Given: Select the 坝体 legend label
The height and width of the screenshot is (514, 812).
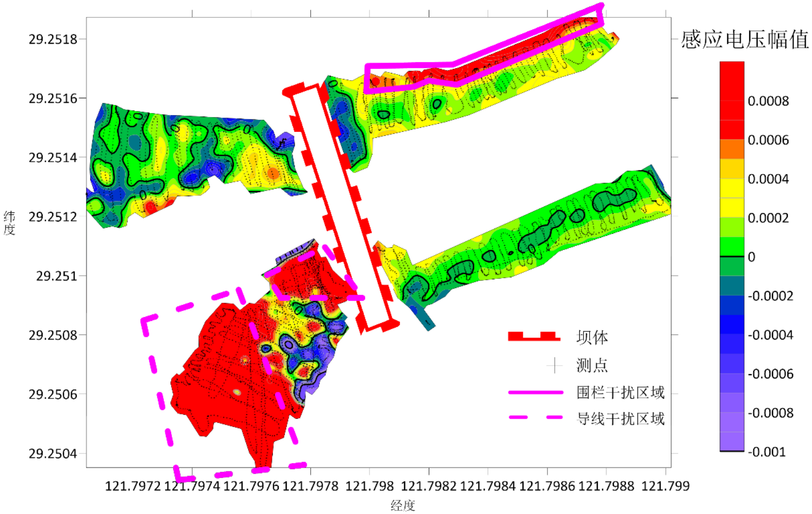Looking at the screenshot, I should tap(592, 337).
